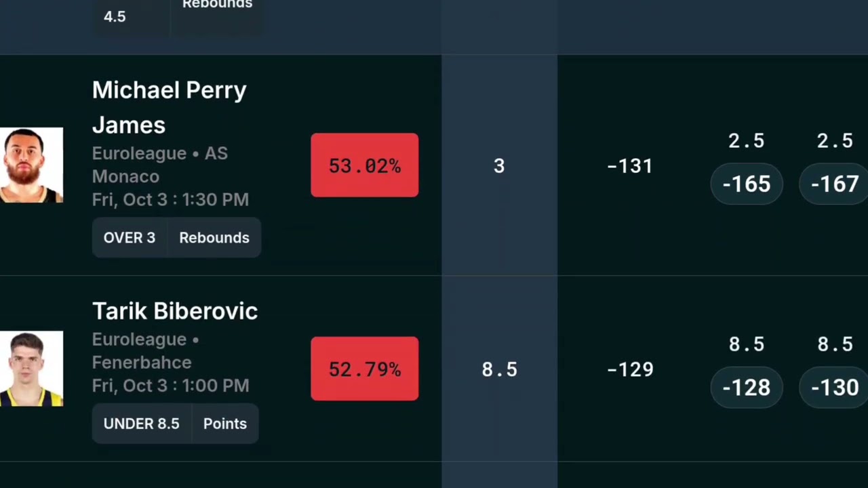Viewport: 868px width, 488px height.
Task: Click the -131 odds value
Action: click(630, 166)
